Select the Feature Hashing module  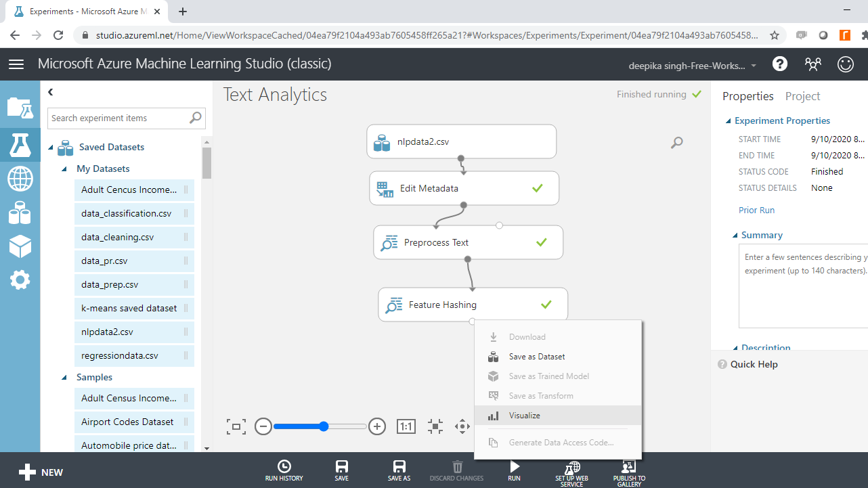point(473,305)
